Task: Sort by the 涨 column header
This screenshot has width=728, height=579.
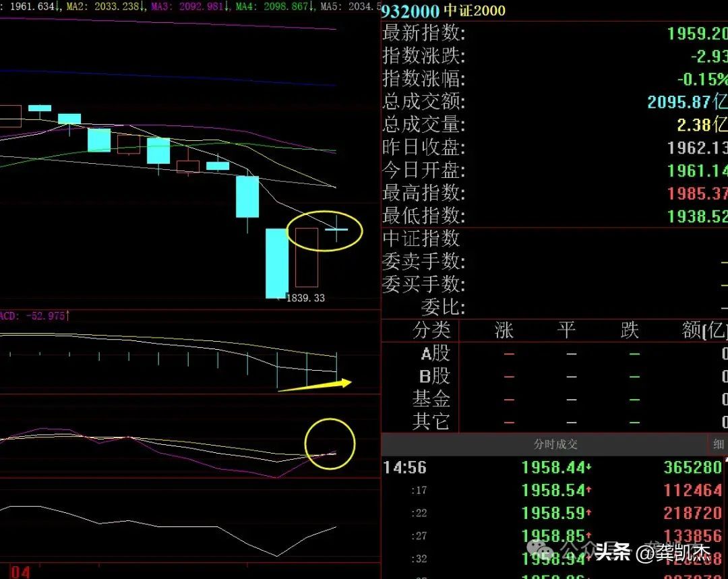Action: (x=504, y=330)
